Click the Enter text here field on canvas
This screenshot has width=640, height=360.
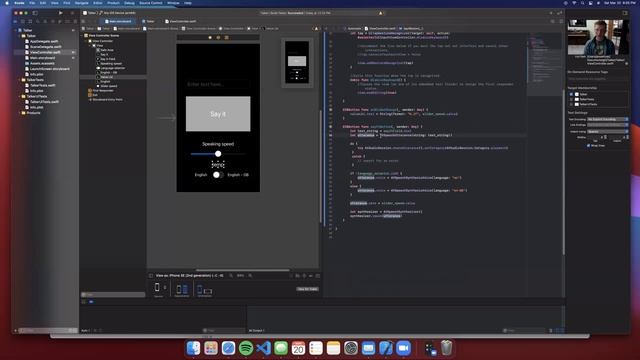click(218, 84)
